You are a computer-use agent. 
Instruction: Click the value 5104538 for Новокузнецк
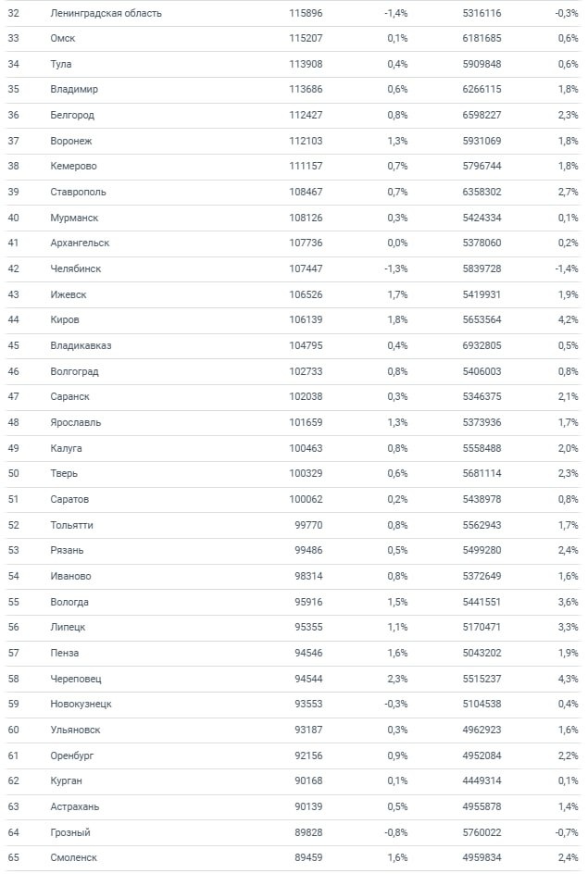[482, 704]
